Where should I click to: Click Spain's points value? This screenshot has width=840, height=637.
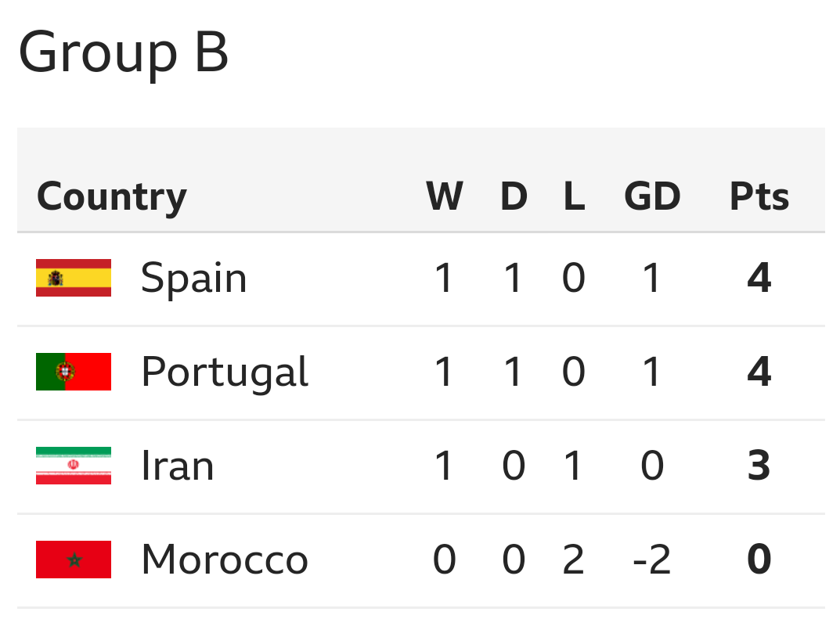[x=759, y=278]
